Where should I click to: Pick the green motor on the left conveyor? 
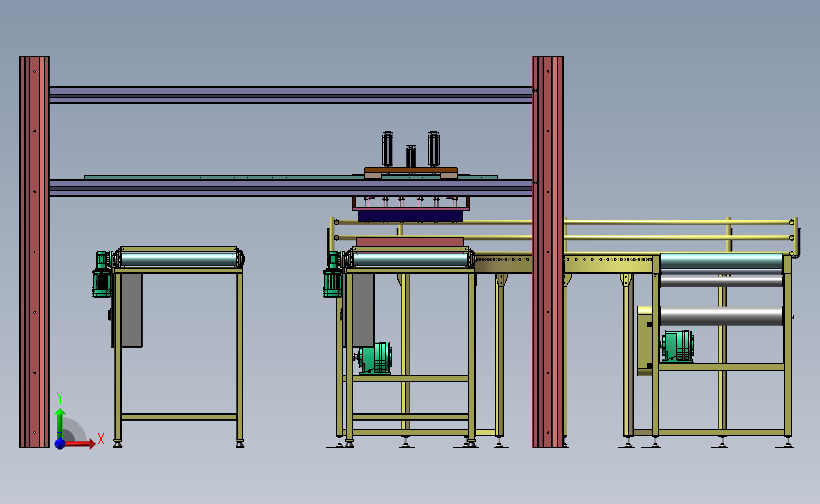[x=102, y=274]
